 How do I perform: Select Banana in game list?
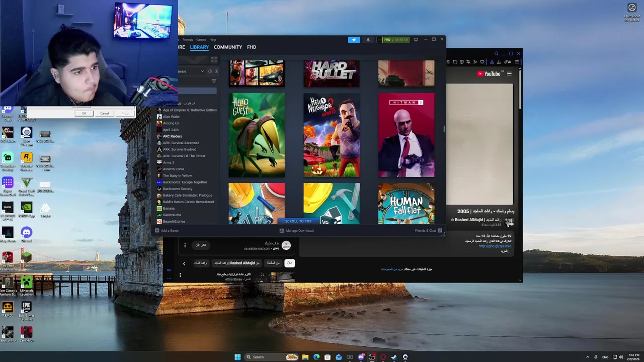(x=166, y=208)
